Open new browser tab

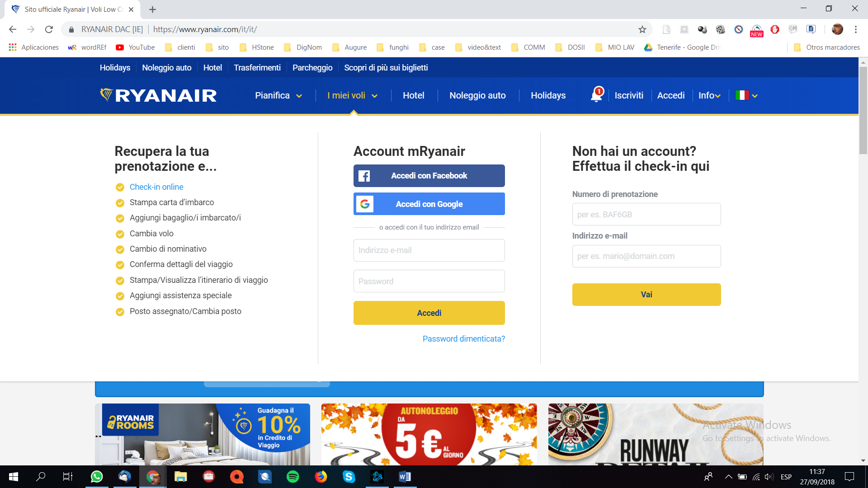coord(152,9)
